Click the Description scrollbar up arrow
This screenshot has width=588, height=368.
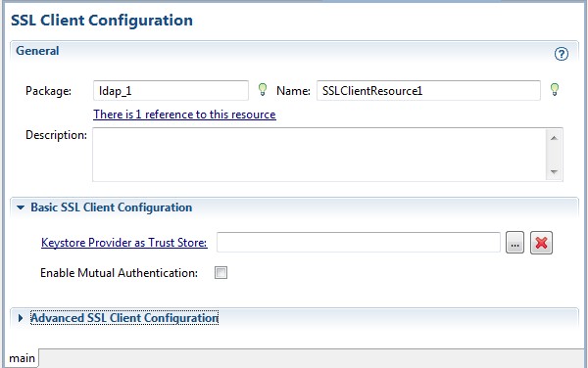point(554,138)
